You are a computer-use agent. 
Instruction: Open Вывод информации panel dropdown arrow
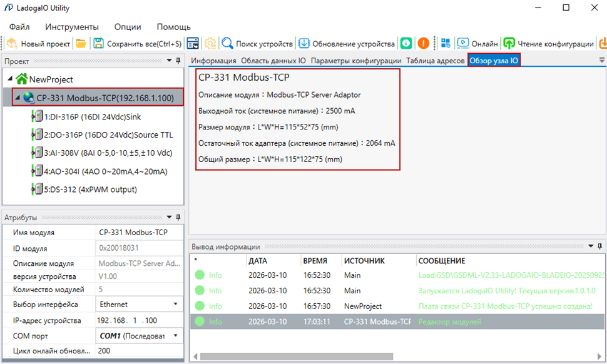pyautogui.click(x=591, y=246)
